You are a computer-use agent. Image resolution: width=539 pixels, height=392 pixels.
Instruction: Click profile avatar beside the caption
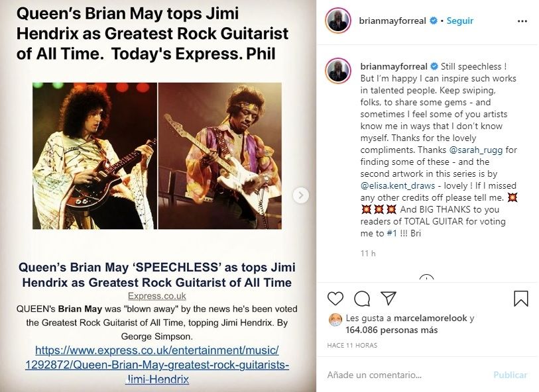pos(337,71)
